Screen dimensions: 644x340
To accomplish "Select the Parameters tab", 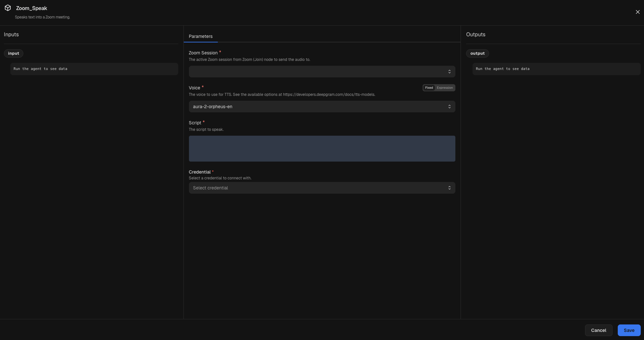I will [x=200, y=36].
